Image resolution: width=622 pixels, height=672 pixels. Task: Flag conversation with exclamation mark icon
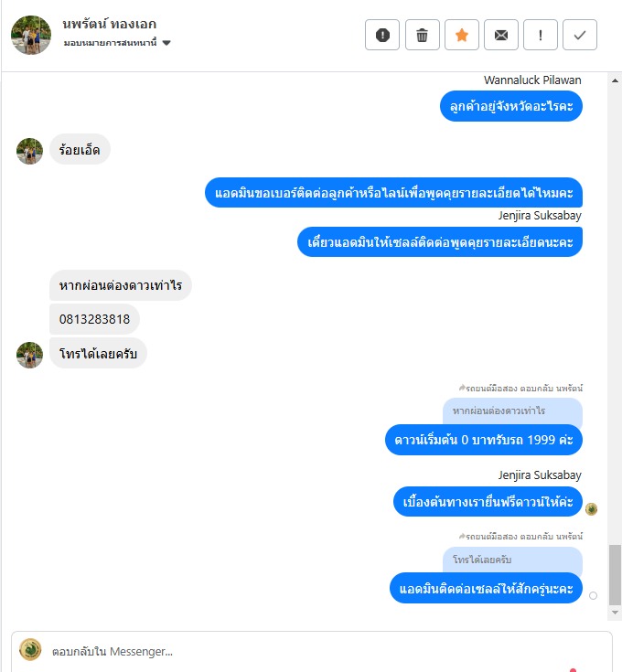541,35
